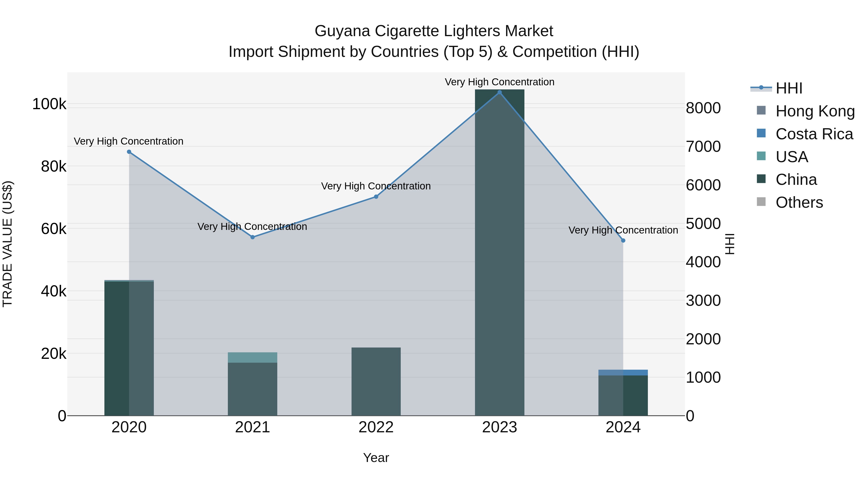The height and width of the screenshot is (488, 868).
Task: Click the USA teal legend swatch
Action: pos(761,156)
